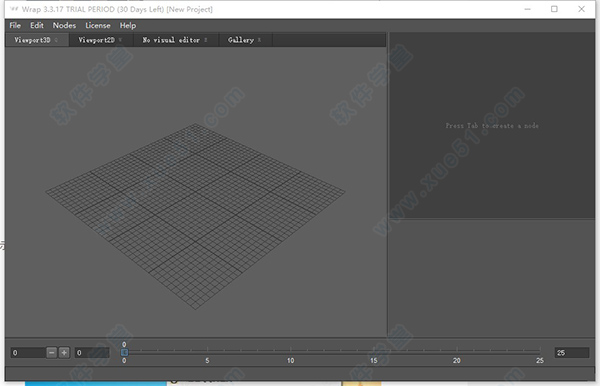600x386 pixels.
Task: Open the Edit menu
Action: pos(37,25)
